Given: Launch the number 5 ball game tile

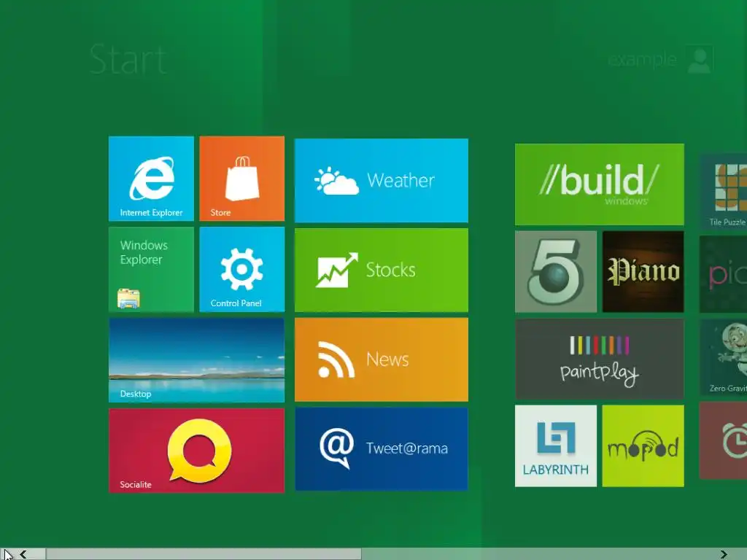Looking at the screenshot, I should 555,271.
